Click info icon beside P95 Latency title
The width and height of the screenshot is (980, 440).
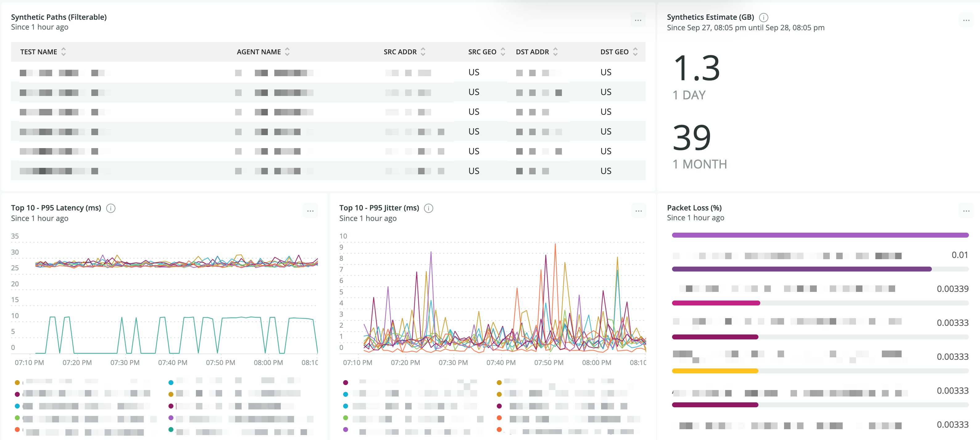click(x=111, y=208)
